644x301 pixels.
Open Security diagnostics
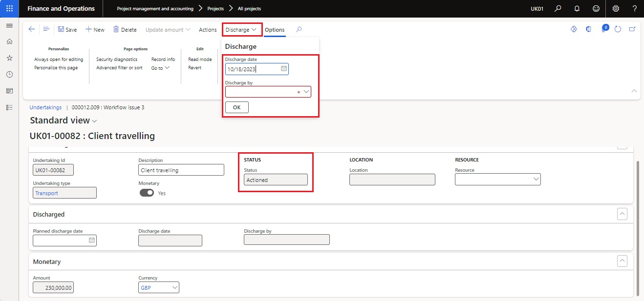(x=117, y=60)
